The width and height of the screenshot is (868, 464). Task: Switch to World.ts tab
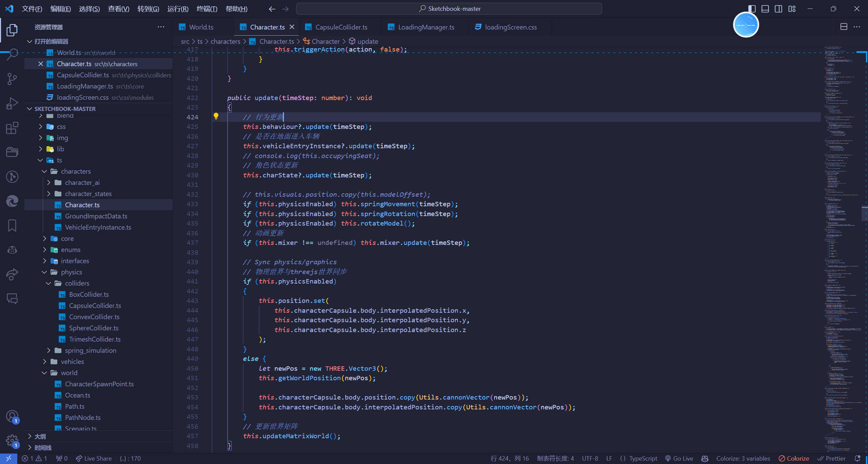(201, 27)
